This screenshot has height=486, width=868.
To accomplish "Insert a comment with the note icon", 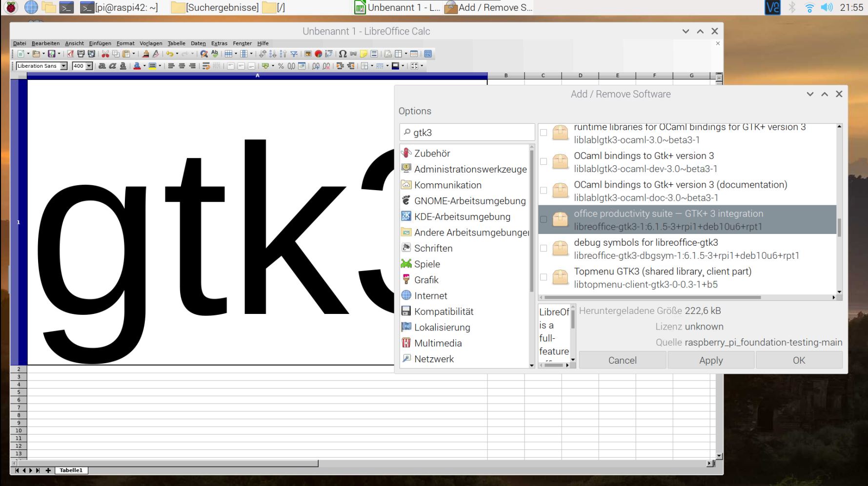I will [363, 54].
